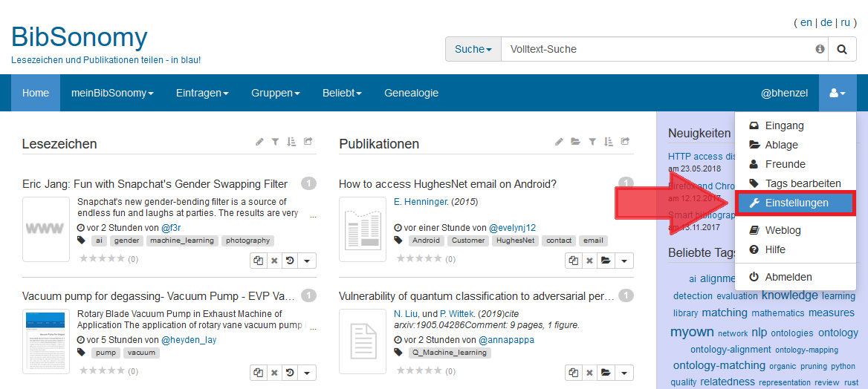Viewport: 868px width, 389px height.
Task: Go to the Home tab
Action: point(36,93)
